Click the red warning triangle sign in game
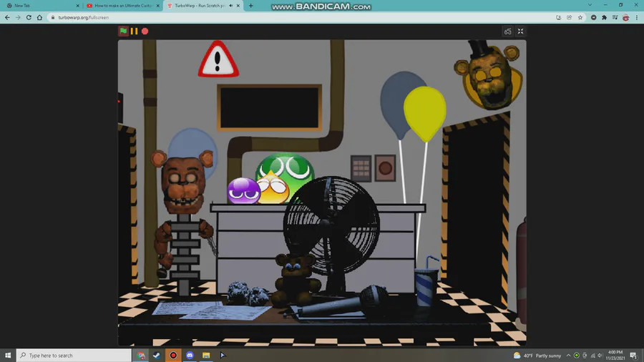The height and width of the screenshot is (362, 644). [x=218, y=59]
